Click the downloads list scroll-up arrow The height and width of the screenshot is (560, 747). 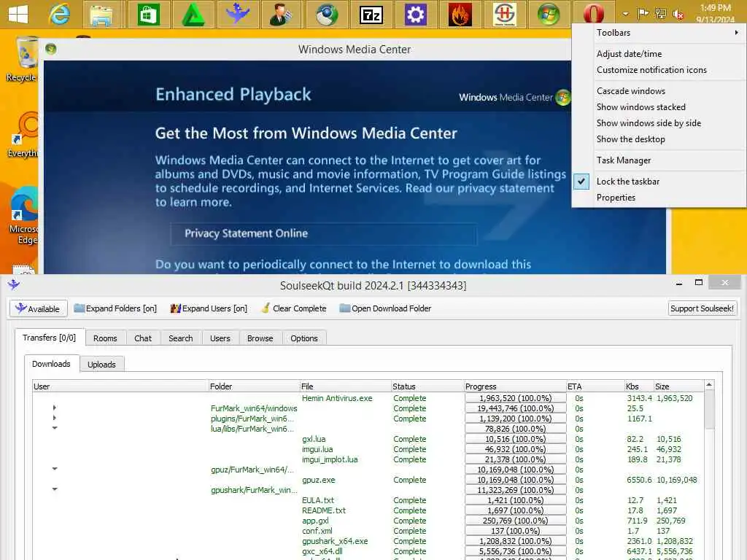click(709, 385)
